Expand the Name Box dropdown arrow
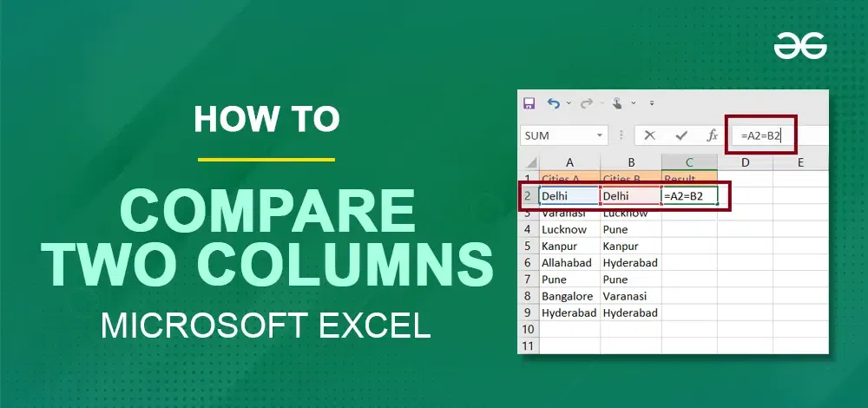The image size is (868, 408). coord(600,135)
